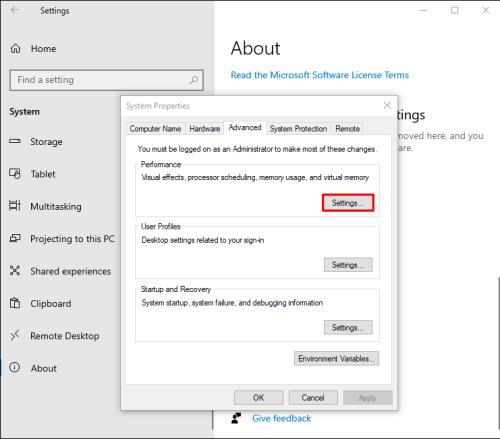Click the back arrow in Settings window

[x=15, y=10]
